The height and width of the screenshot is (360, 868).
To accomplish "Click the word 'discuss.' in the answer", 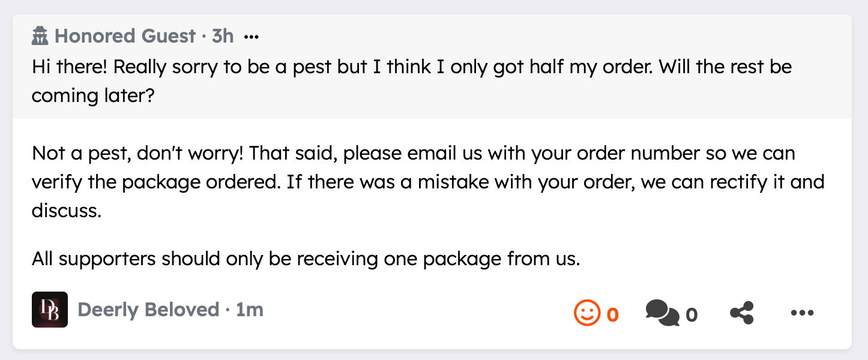I will tap(66, 211).
